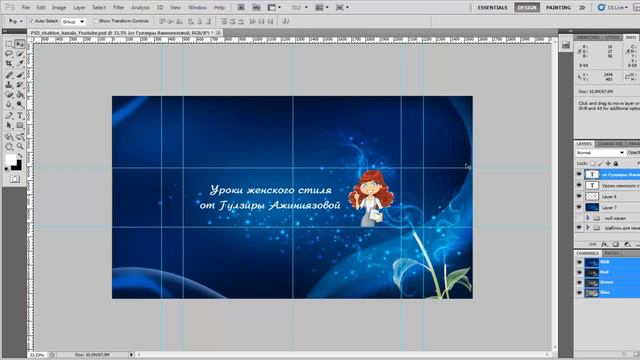Toggle Green channel visibility
The width and height of the screenshot is (640, 360).
579,282
